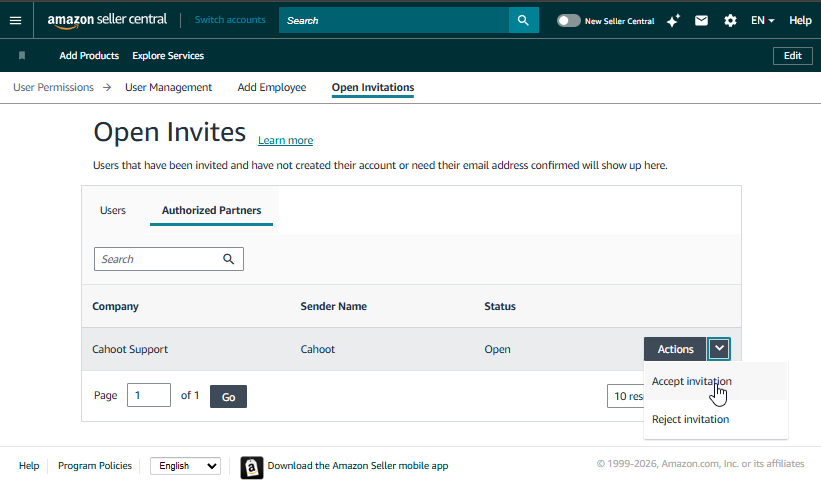Expand the Actions dropdown arrow
The width and height of the screenshot is (821, 490).
pyautogui.click(x=719, y=349)
